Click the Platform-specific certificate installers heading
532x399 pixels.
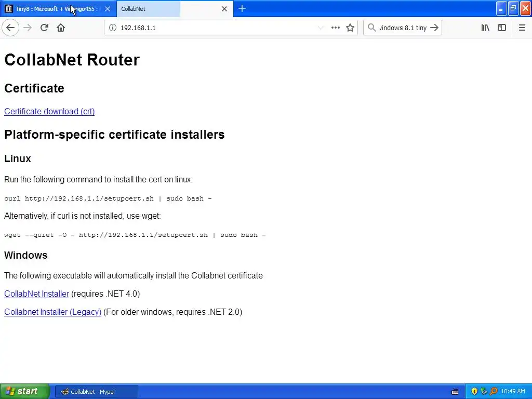114,135
